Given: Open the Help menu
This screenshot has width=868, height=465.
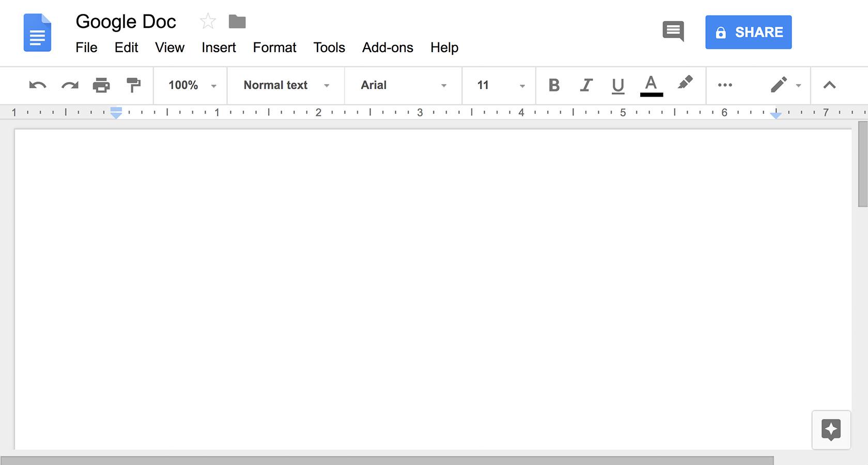Looking at the screenshot, I should (444, 48).
